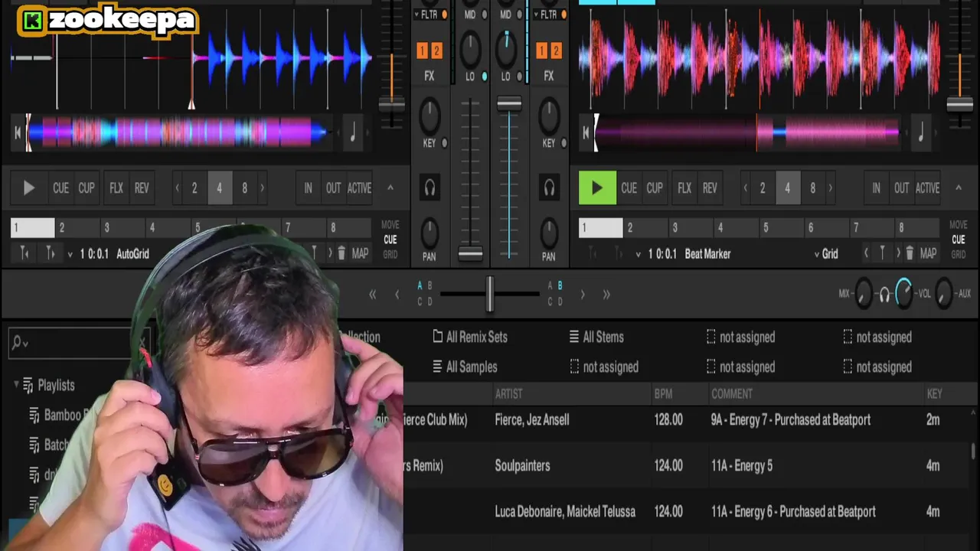Click the left channel PAN knob

click(430, 232)
